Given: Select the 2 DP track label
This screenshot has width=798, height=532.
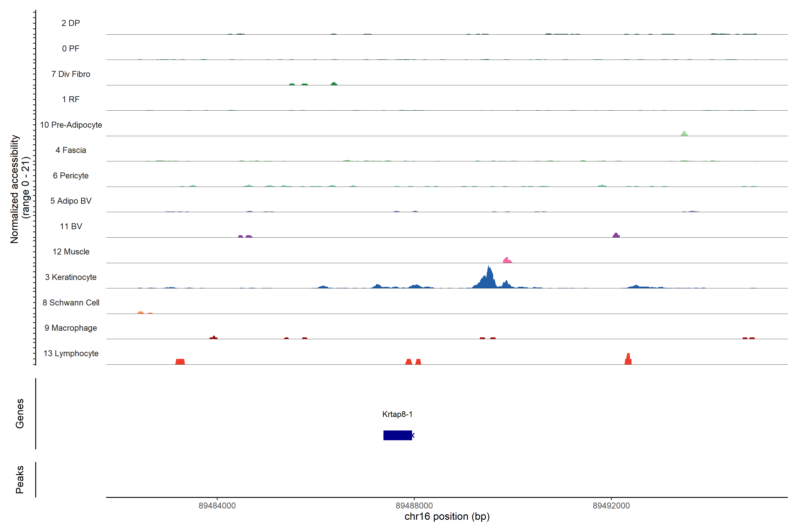Looking at the screenshot, I should [70, 23].
